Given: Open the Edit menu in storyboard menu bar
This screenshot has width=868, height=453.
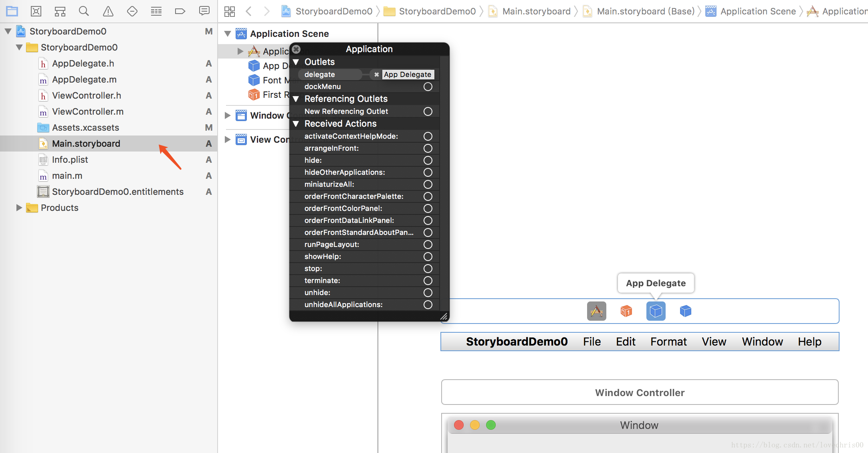Looking at the screenshot, I should tap(626, 342).
